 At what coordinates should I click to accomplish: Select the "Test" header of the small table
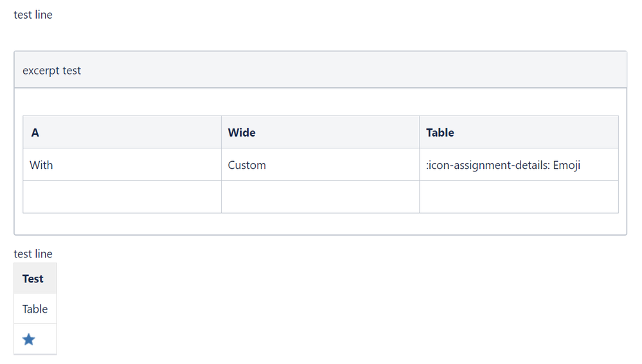(x=33, y=279)
